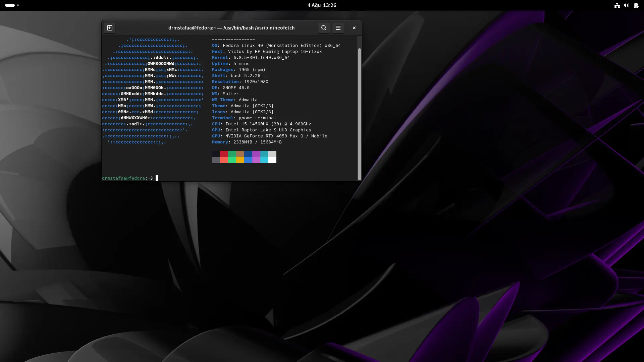Click the Packages 1965 (rpm) line

click(x=239, y=69)
